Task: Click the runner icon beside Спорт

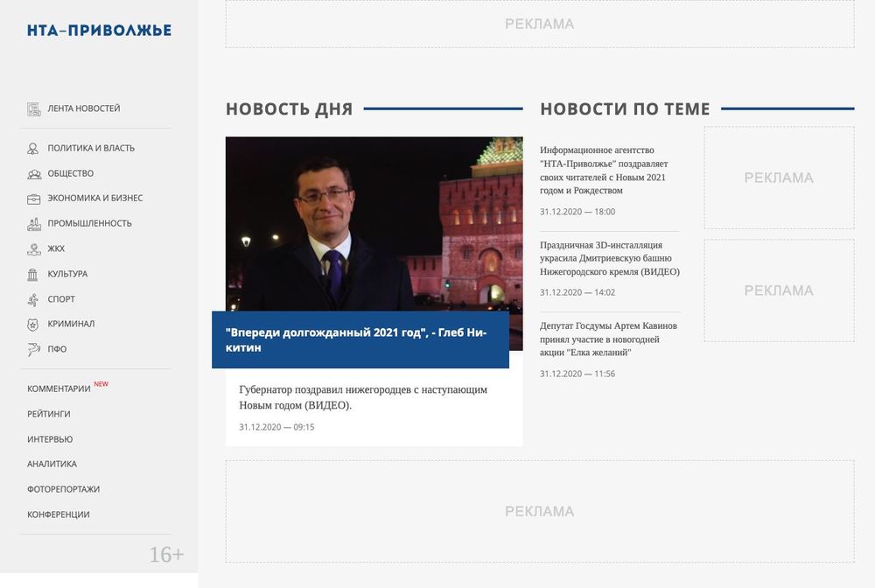Action: coord(33,299)
